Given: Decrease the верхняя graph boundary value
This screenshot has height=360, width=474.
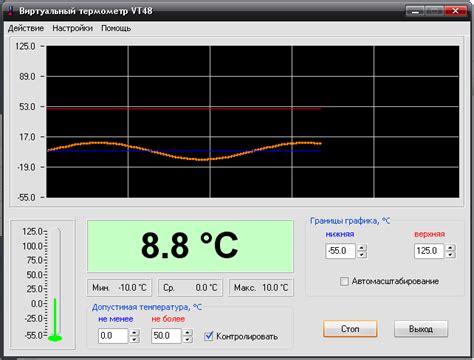Looking at the screenshot, I should click(x=450, y=255).
